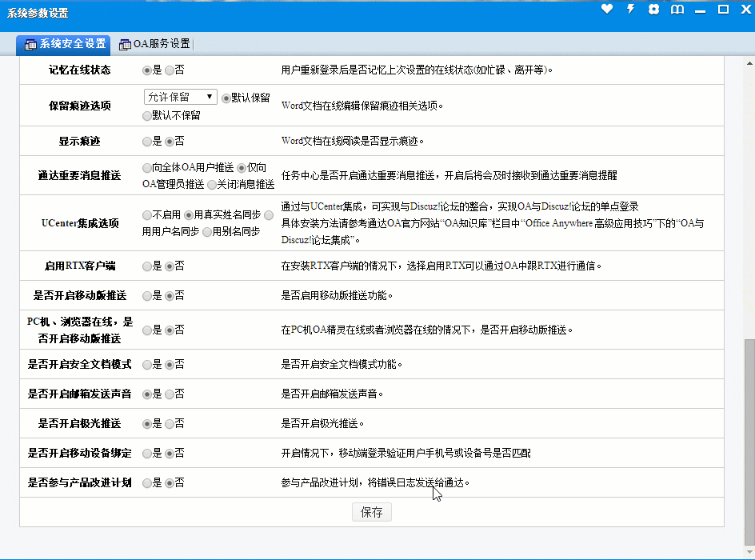Click the window icon on OA服务设置 tab
755x560 pixels.
(125, 44)
